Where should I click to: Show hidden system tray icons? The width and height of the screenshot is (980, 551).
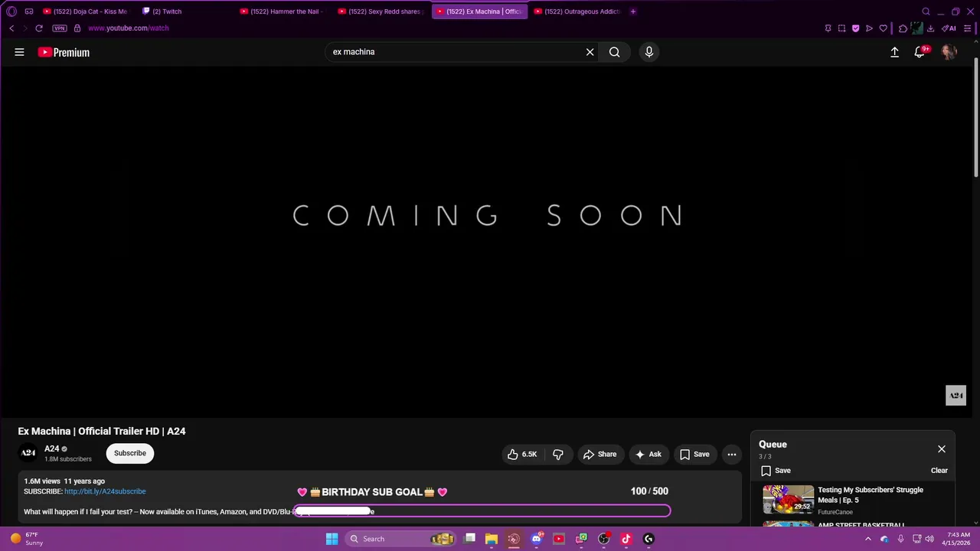(868, 539)
